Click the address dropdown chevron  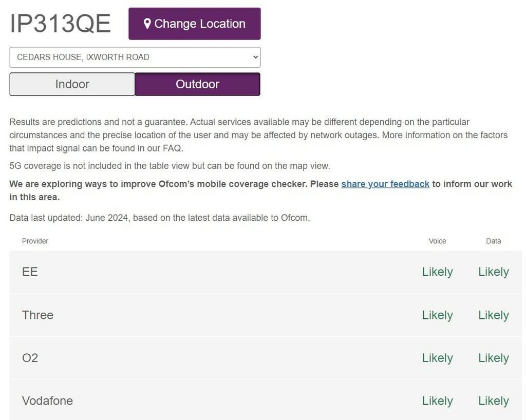coord(254,56)
